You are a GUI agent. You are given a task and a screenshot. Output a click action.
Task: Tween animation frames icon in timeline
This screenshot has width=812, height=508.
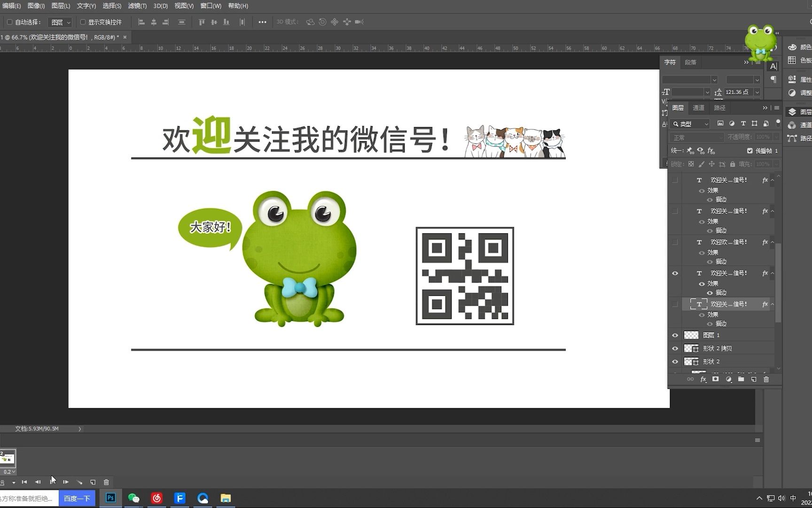coord(79,482)
